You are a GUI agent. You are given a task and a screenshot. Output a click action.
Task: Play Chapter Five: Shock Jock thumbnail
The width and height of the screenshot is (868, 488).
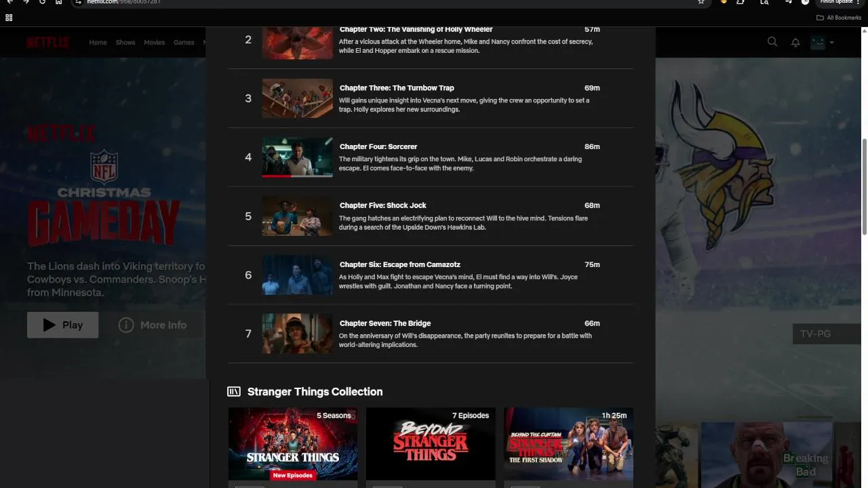tap(298, 216)
